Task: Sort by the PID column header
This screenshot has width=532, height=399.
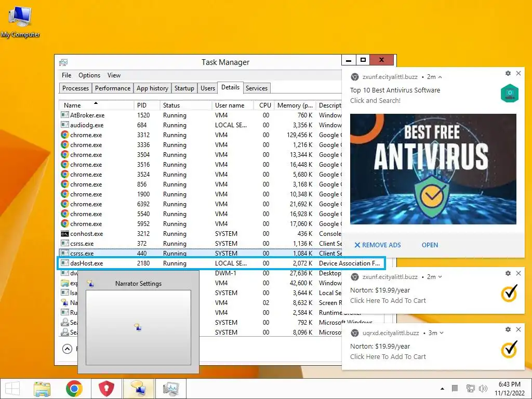Action: click(x=147, y=105)
